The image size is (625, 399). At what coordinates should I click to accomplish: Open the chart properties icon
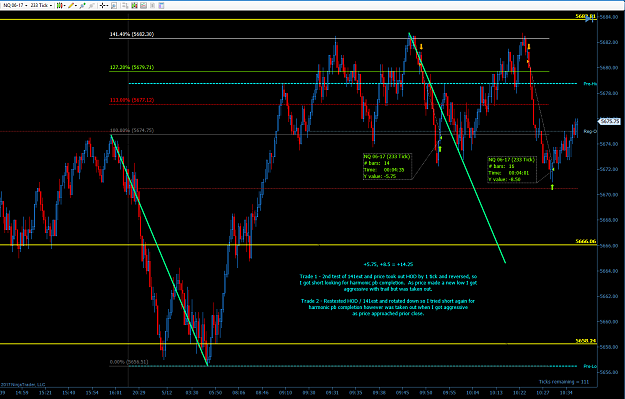[161, 5]
